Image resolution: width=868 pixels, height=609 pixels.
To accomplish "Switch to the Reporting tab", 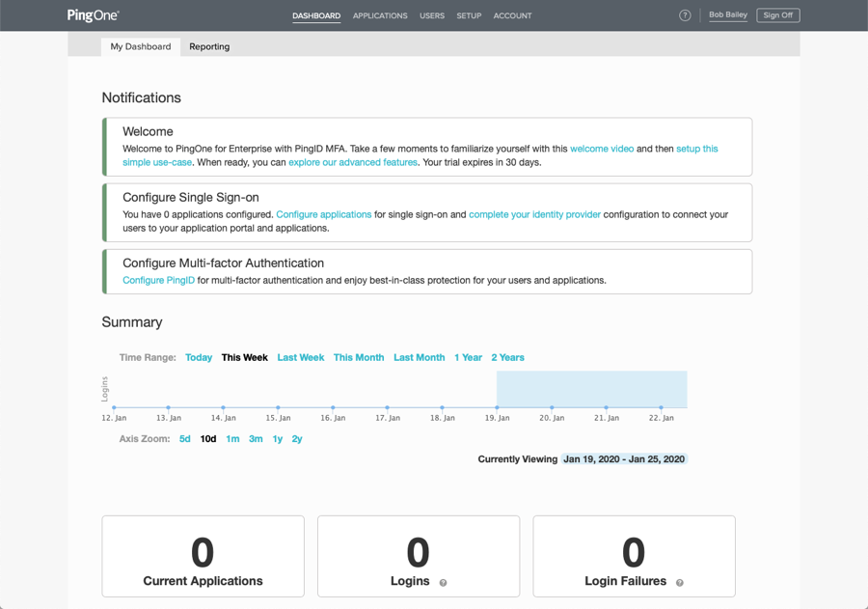I will (209, 46).
